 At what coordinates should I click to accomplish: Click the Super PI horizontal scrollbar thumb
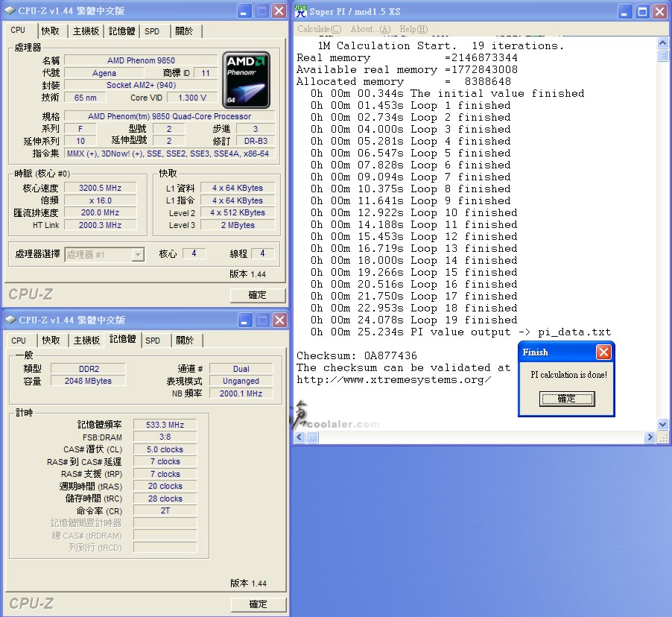point(312,437)
